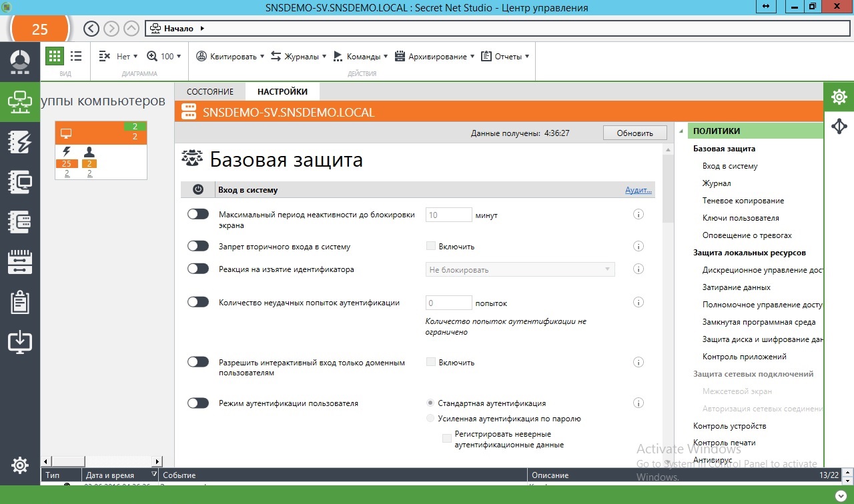The height and width of the screenshot is (504, 854).
Task: Open the hierarchy icon in right panel
Action: click(x=839, y=126)
